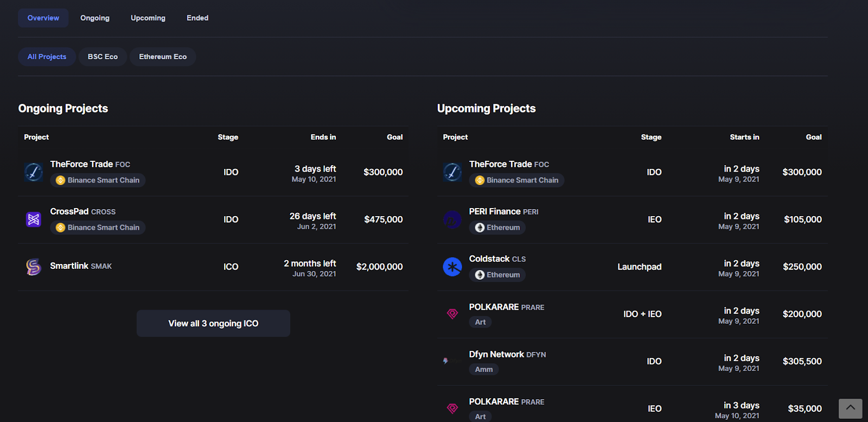Select the Ethereum Eco filter
The height and width of the screenshot is (422, 868).
(163, 56)
